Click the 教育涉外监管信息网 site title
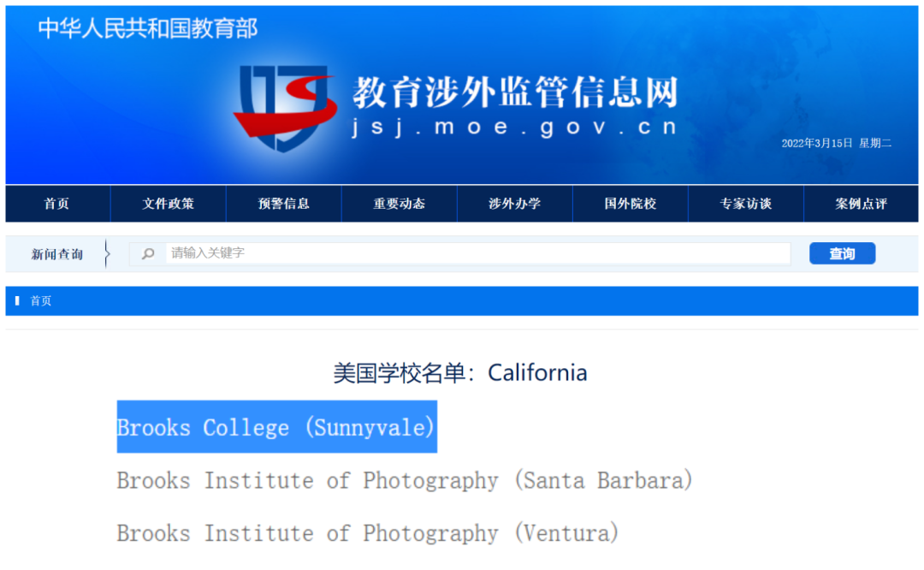The image size is (924, 570). 514,92
